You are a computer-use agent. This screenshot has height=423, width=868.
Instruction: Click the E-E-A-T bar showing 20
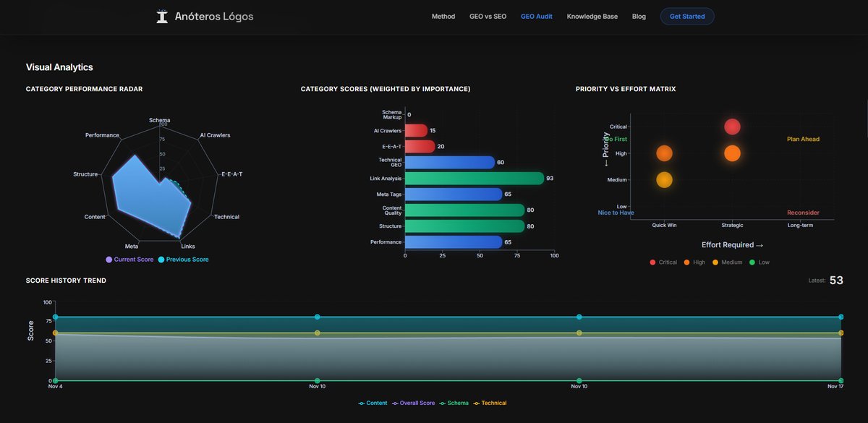tap(420, 147)
